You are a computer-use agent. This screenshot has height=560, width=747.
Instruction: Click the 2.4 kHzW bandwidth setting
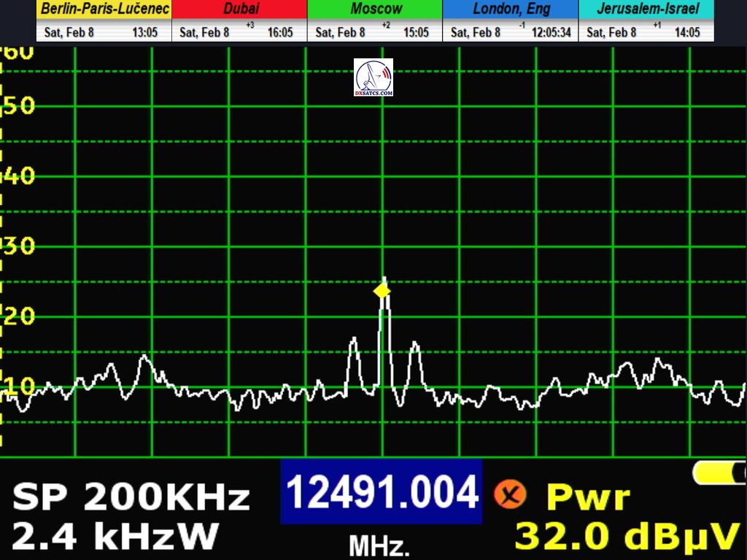point(115,537)
